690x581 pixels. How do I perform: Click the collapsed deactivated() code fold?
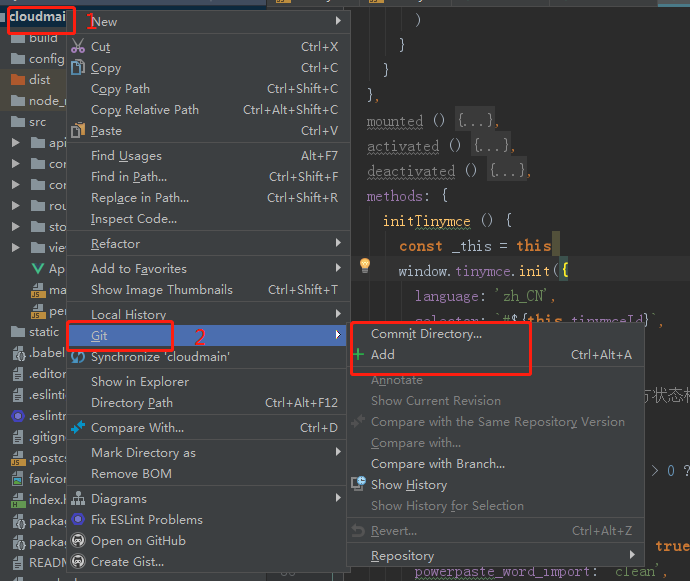[507, 170]
